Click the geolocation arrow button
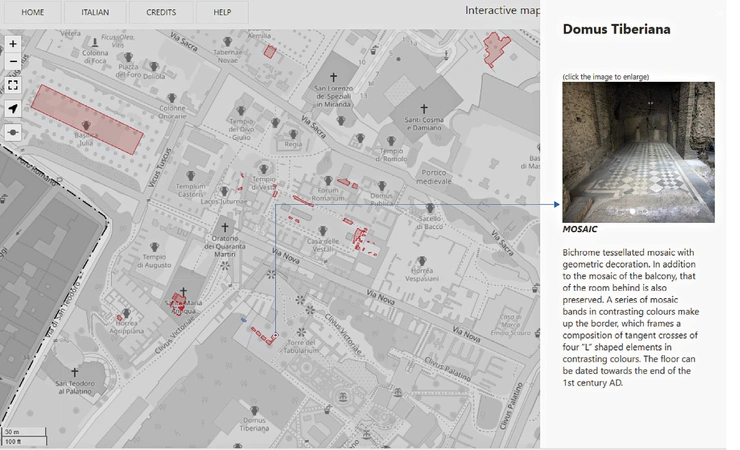The width and height of the screenshot is (740, 450). tap(13, 108)
